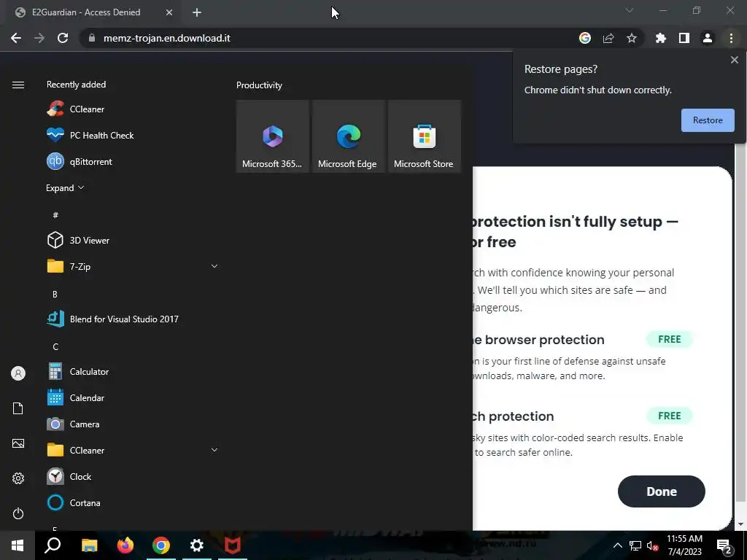The height and width of the screenshot is (560, 747).
Task: Open network tray icon
Action: pyautogui.click(x=635, y=545)
